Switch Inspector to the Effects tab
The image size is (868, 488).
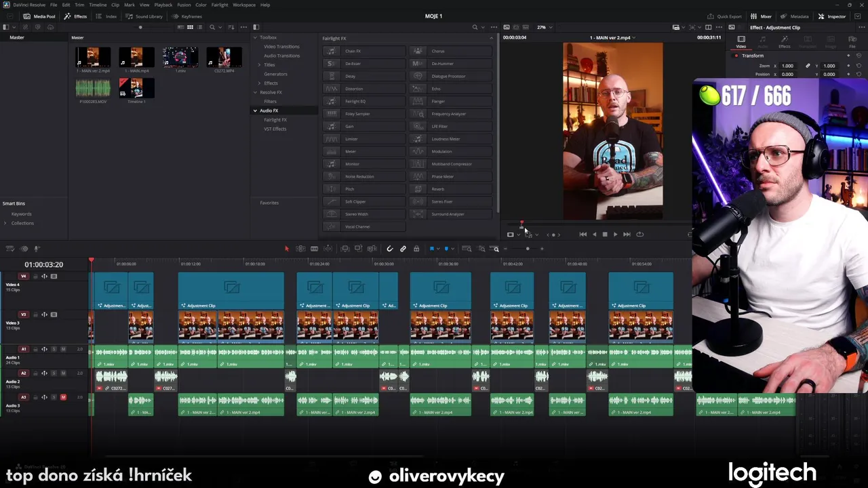[x=785, y=41]
